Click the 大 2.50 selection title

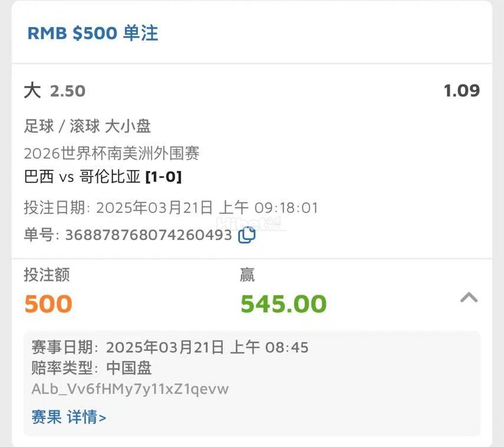[x=54, y=91]
